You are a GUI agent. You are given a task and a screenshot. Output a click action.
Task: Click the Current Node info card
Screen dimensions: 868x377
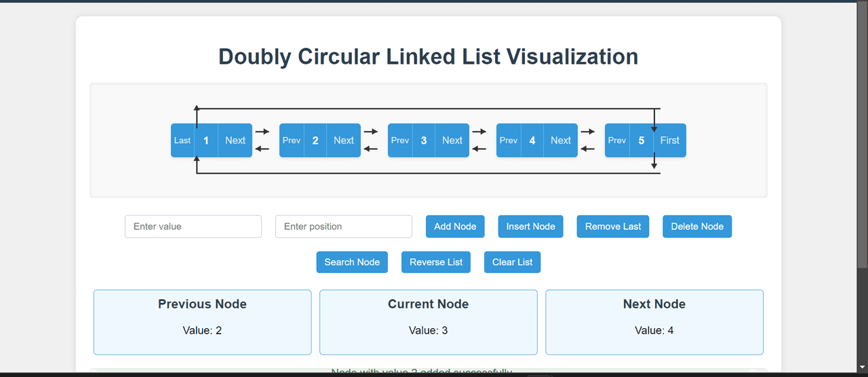coord(429,322)
